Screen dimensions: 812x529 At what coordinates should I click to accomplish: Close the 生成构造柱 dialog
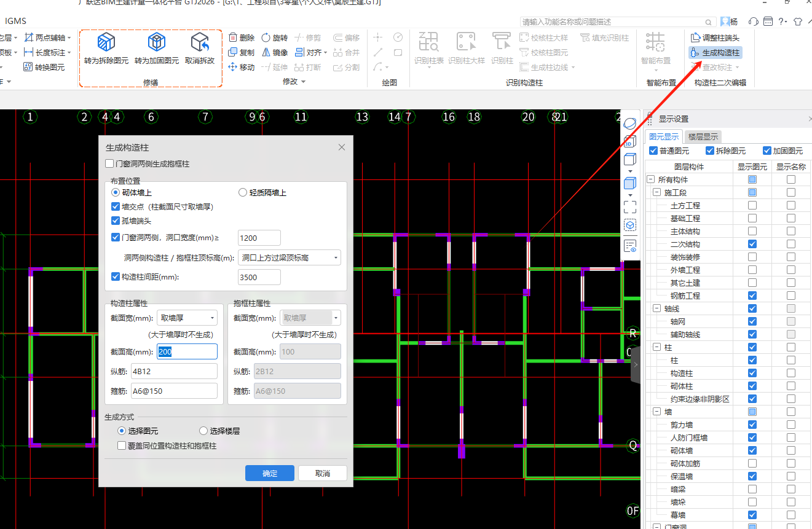click(342, 147)
